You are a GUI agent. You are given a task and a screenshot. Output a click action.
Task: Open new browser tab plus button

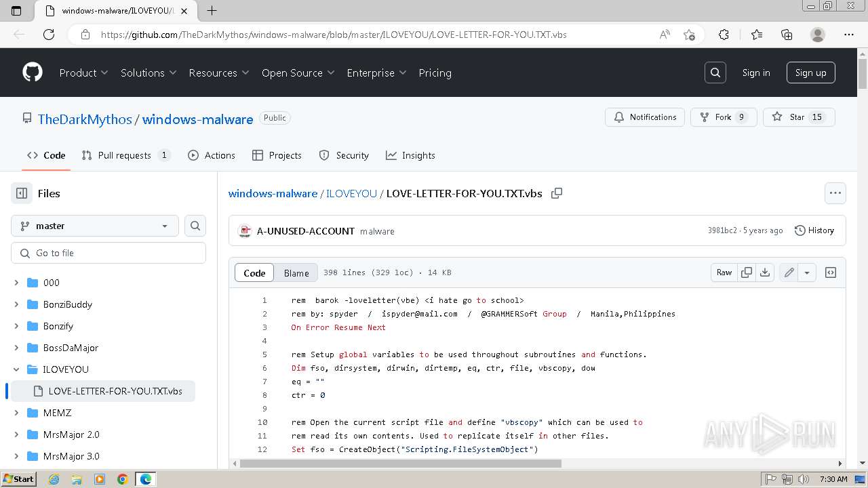click(x=212, y=10)
